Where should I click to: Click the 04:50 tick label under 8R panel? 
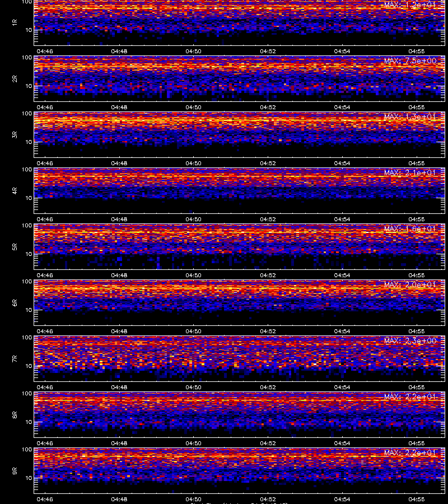[193, 444]
